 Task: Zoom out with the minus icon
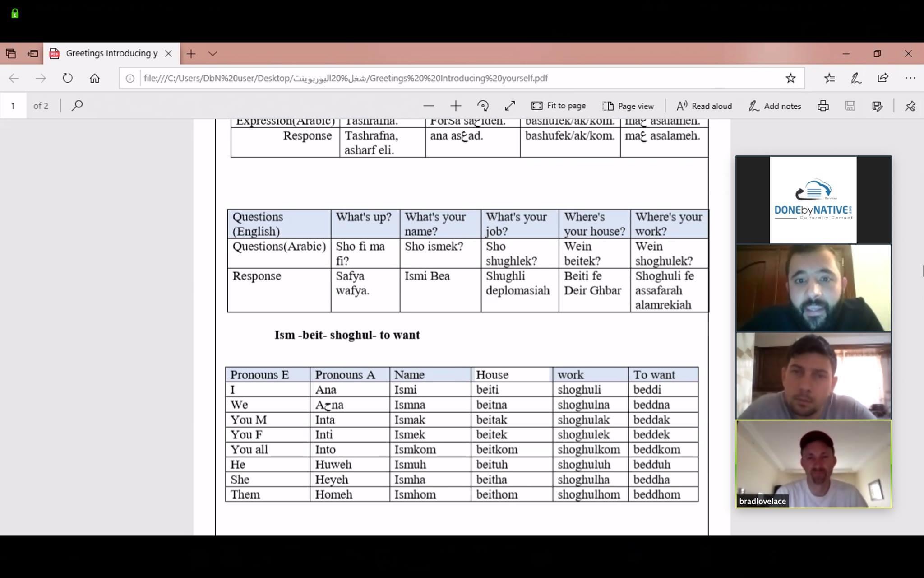[429, 106]
